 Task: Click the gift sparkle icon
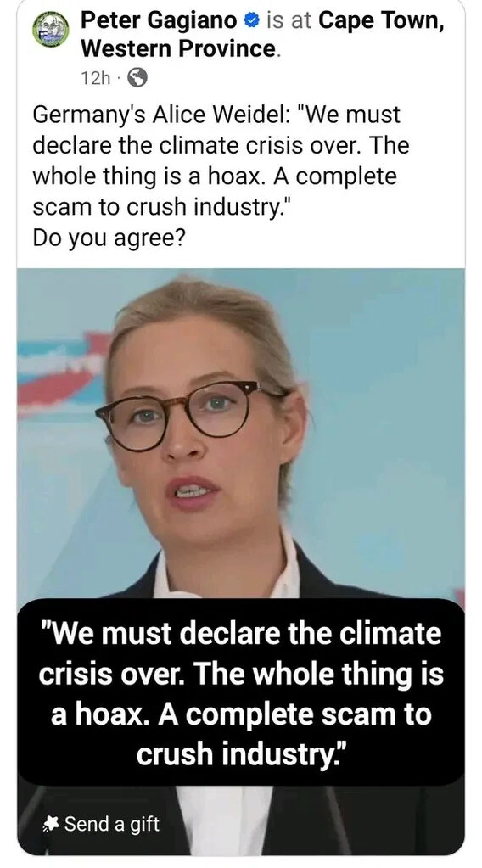pos(51,824)
